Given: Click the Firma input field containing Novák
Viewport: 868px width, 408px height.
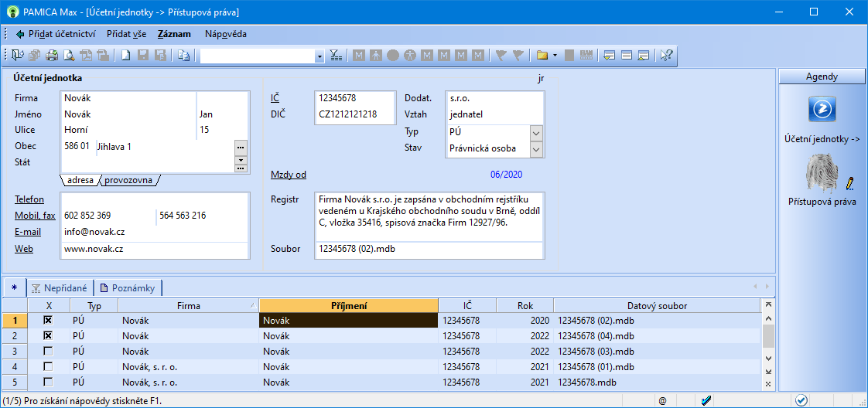Looking at the screenshot, I should 128,98.
